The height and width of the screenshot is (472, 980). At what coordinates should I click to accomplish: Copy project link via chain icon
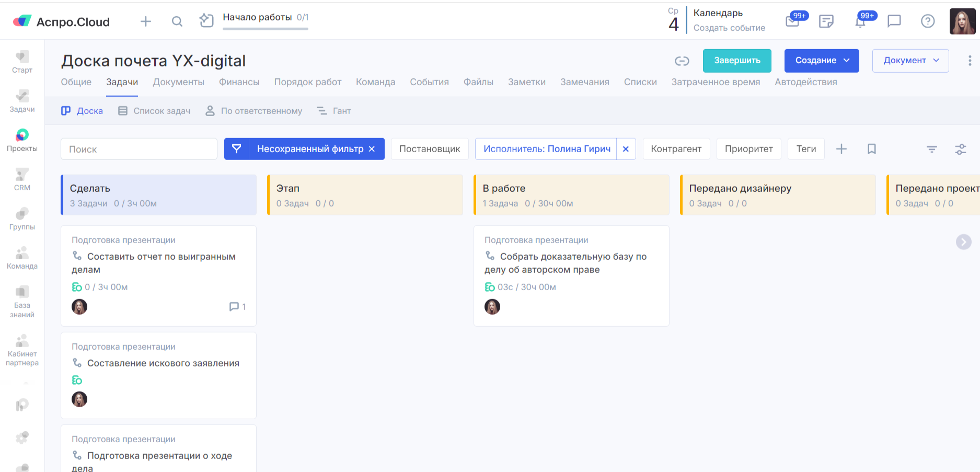[x=682, y=61]
